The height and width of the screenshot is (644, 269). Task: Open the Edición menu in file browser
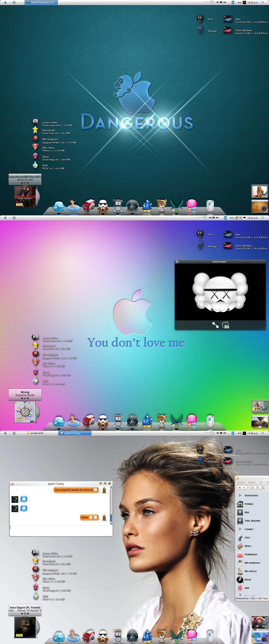[x=252, y=482]
